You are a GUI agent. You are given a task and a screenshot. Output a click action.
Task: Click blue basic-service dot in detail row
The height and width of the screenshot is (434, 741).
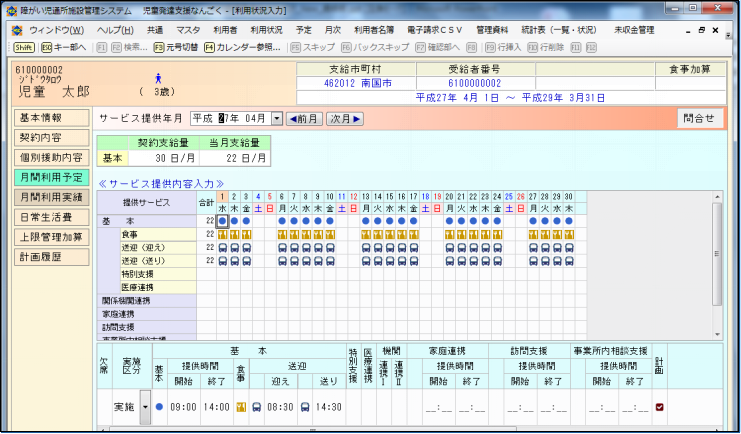point(159,407)
